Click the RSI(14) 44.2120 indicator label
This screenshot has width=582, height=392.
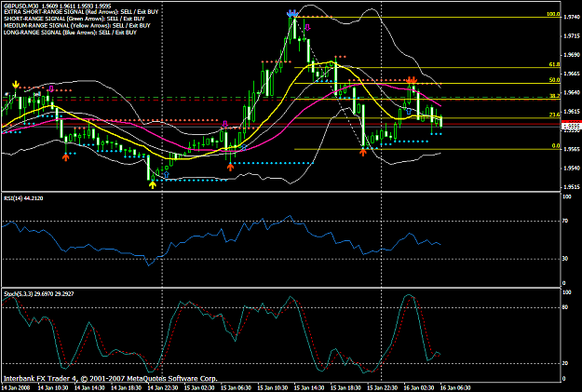pyautogui.click(x=23, y=198)
